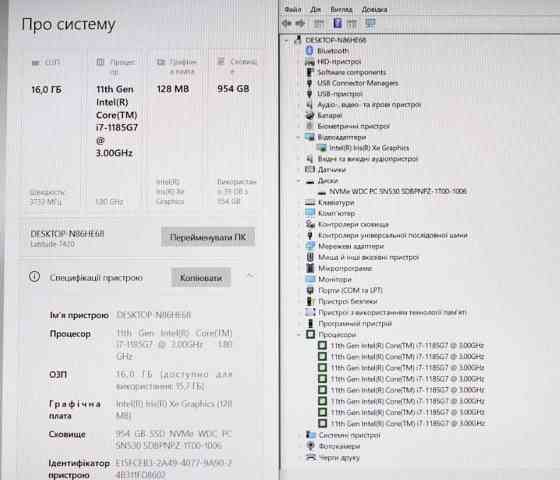Click the Forward arrow in Device Manager toolbar
Viewport: 560px width, 480px height.
tap(300, 24)
